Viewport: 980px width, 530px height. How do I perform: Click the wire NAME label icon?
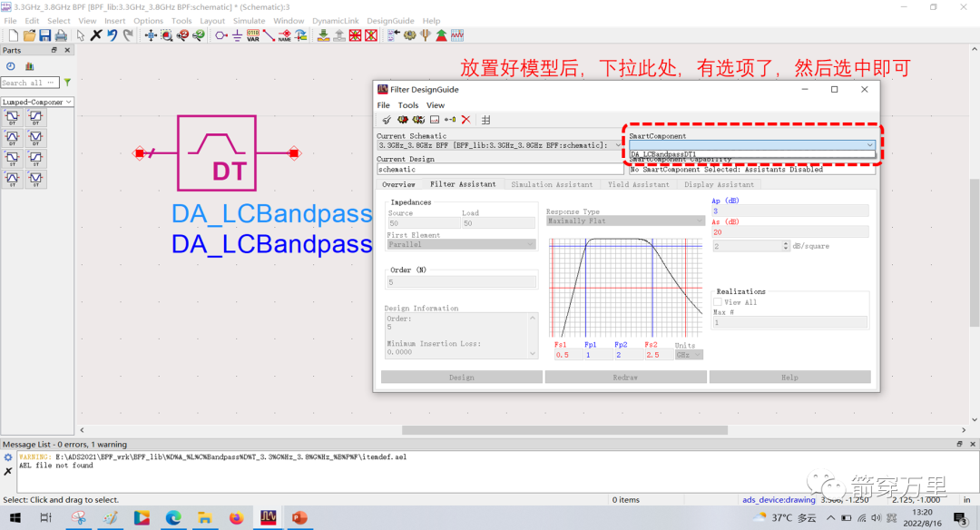pyautogui.click(x=285, y=35)
